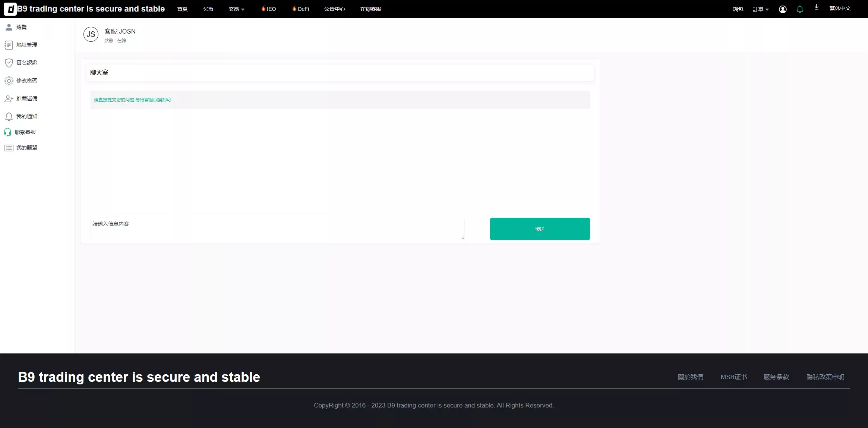Click the referral rebate person-plus icon
Image resolution: width=868 pixels, height=428 pixels.
coord(9,99)
